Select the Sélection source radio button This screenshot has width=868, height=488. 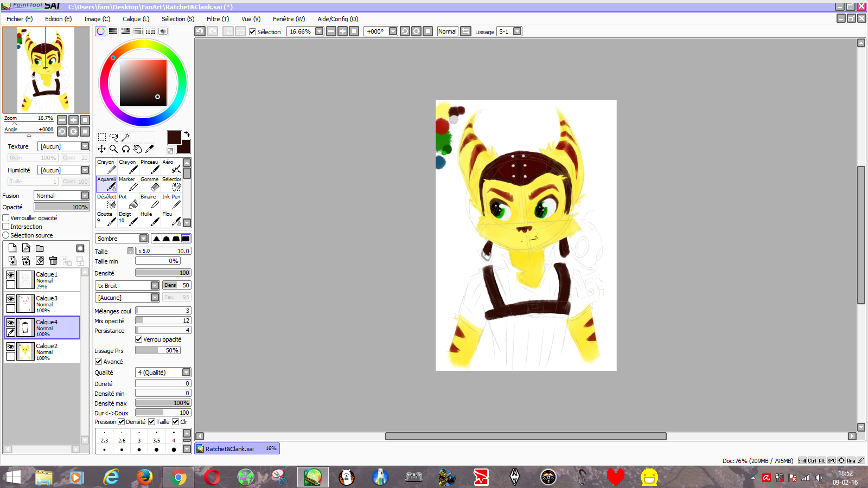pos(6,235)
